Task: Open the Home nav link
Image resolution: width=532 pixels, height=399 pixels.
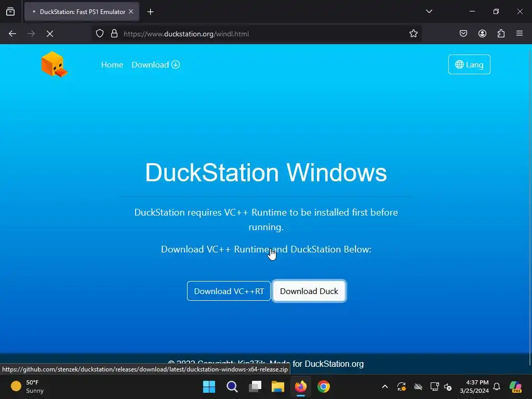Action: [112, 64]
